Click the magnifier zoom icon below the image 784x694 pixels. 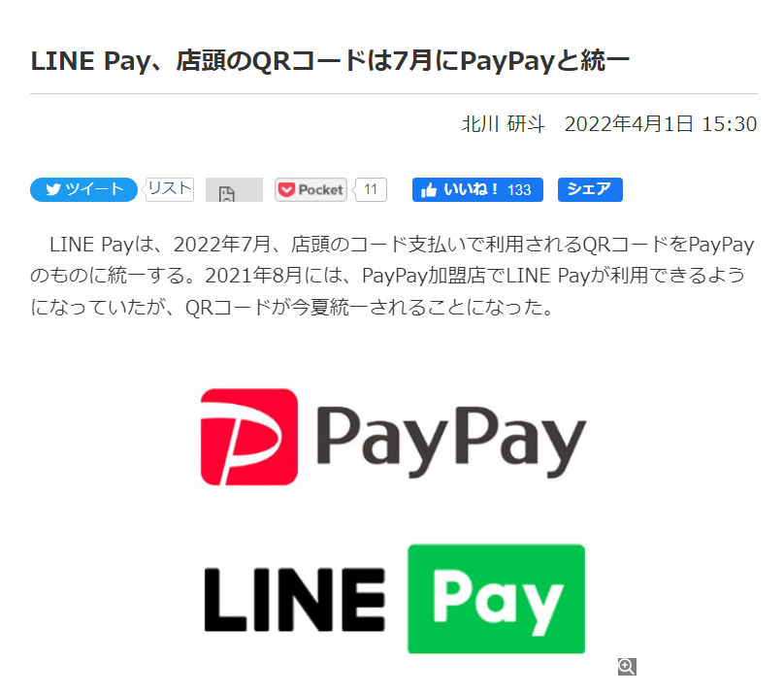tap(627, 667)
